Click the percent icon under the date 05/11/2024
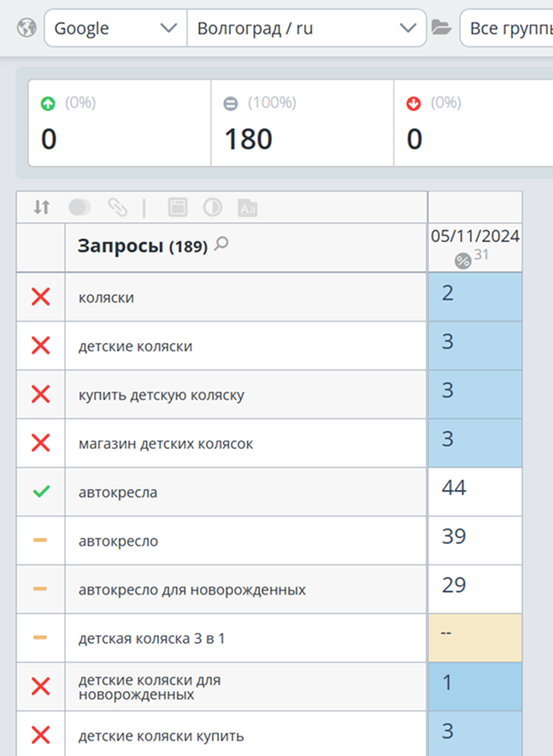This screenshot has height=756, width=553. 462,260
